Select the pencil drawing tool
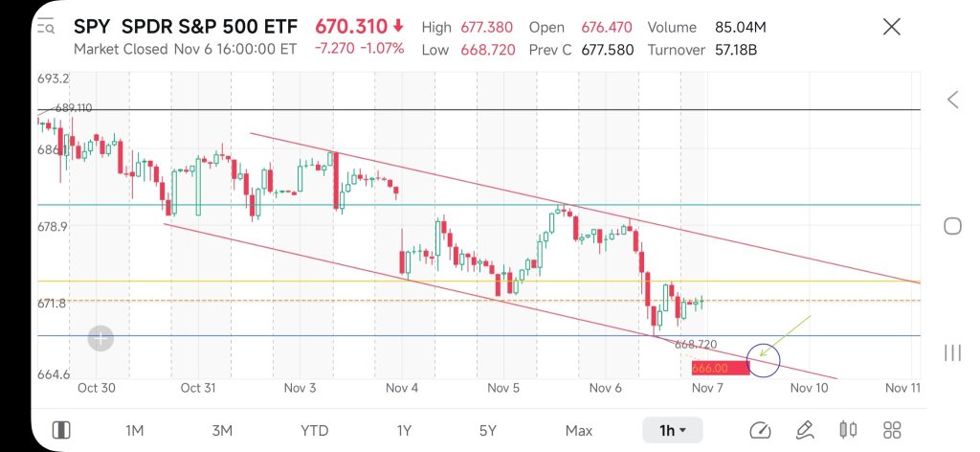 [x=804, y=430]
